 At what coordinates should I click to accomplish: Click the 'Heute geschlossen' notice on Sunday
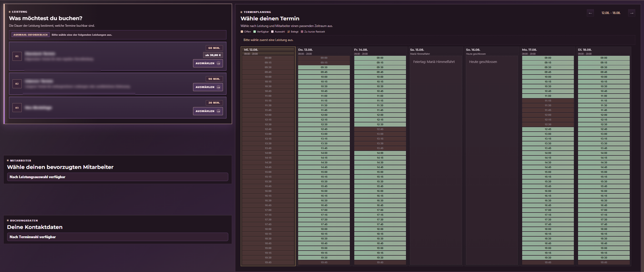483,62
